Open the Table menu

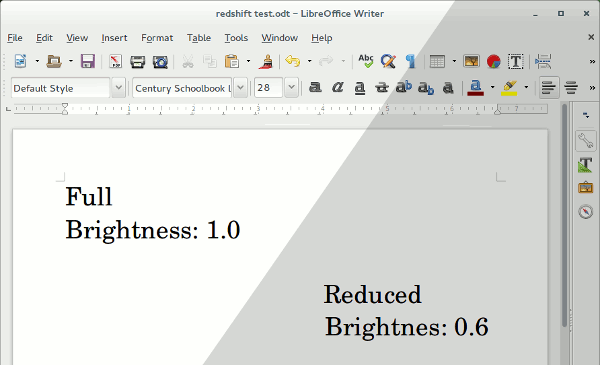[x=199, y=38]
